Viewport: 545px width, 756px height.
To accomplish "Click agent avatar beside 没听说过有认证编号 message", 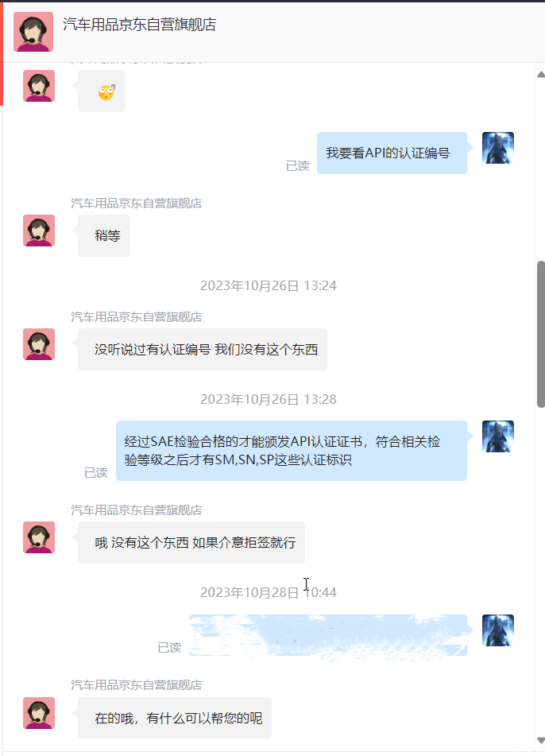I will (x=39, y=344).
